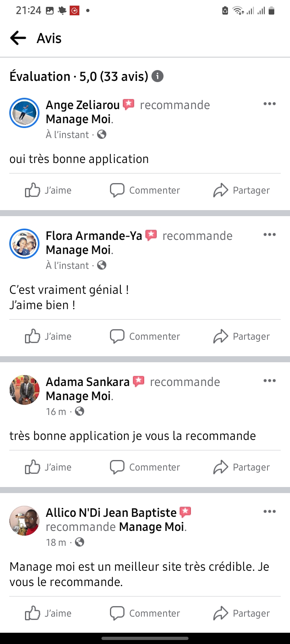Toggle J'aime on Flora Armande-Ya's review
Image resolution: width=290 pixels, height=644 pixels.
pos(48,336)
